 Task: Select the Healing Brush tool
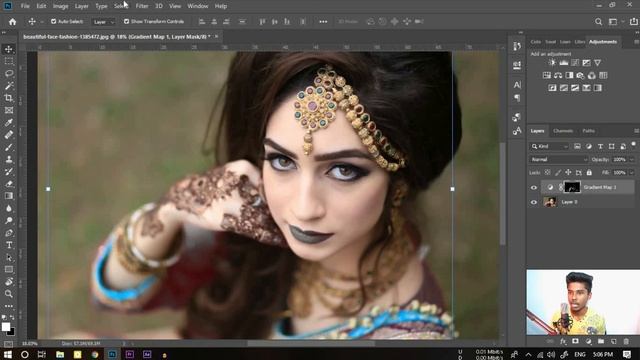9,135
